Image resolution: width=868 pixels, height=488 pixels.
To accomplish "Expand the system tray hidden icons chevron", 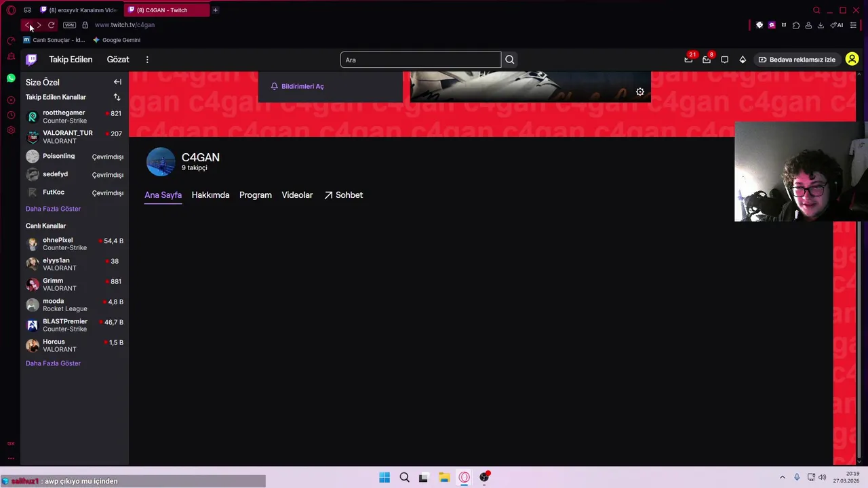I will click(x=782, y=477).
